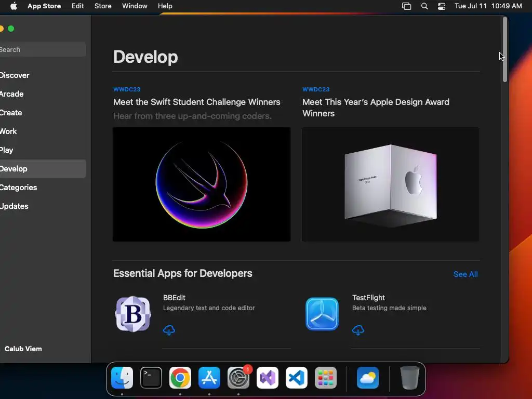
Task: Open Finder from the dock
Action: (x=122, y=378)
